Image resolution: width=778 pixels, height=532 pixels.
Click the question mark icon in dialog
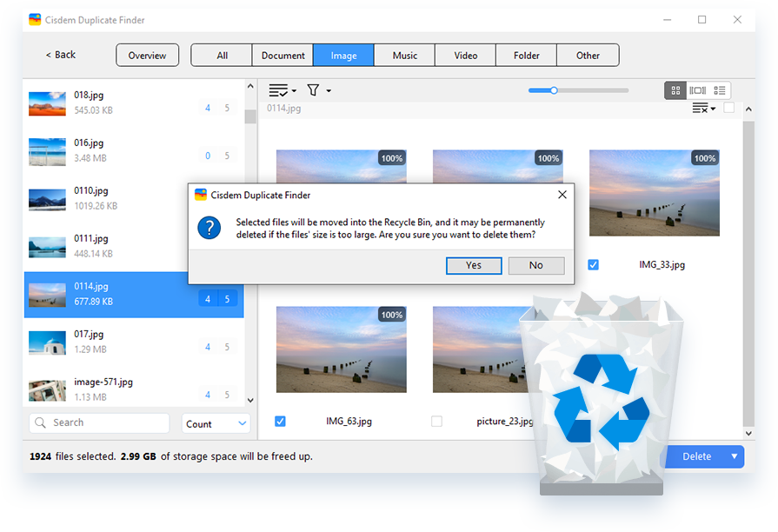tap(209, 228)
